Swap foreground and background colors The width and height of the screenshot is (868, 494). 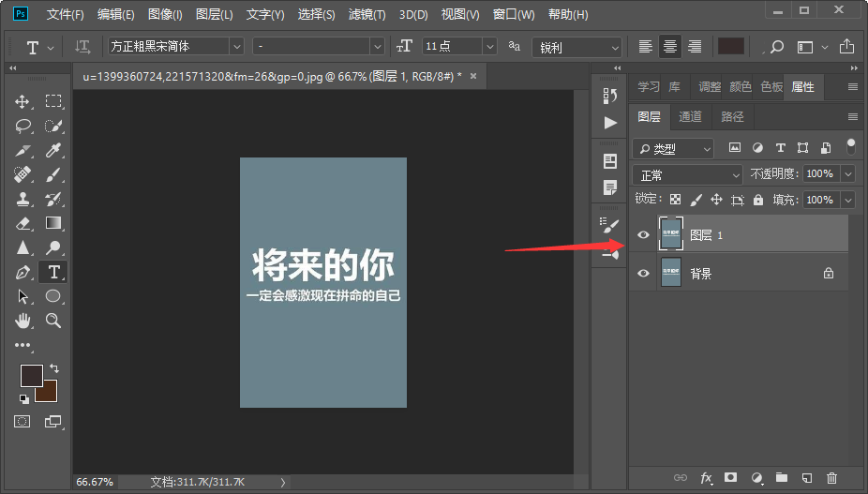pos(53,368)
